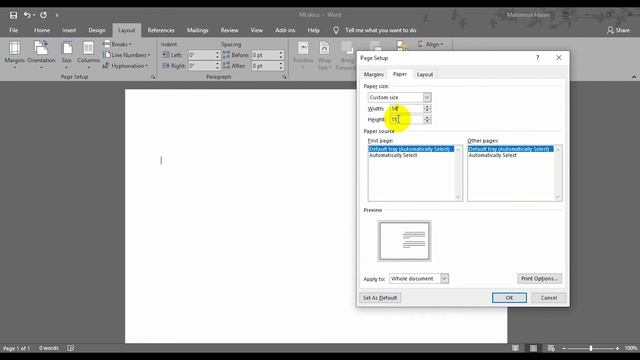Switch to the Review ribbon tab

click(x=229, y=30)
